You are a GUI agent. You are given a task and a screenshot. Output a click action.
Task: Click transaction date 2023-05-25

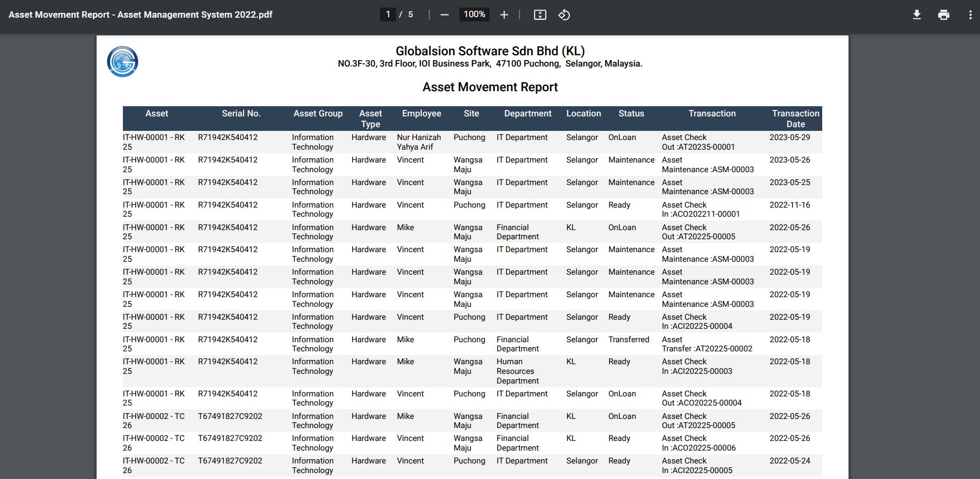click(789, 182)
